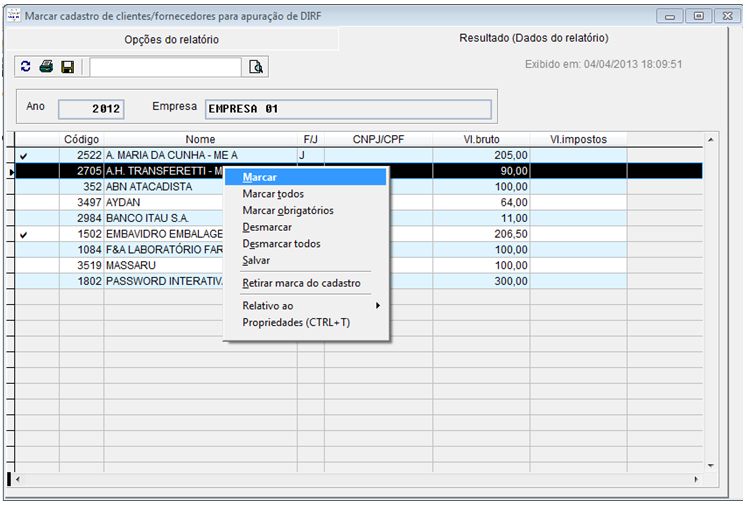
Task: Click the scroll up arrow of table
Action: coord(711,139)
